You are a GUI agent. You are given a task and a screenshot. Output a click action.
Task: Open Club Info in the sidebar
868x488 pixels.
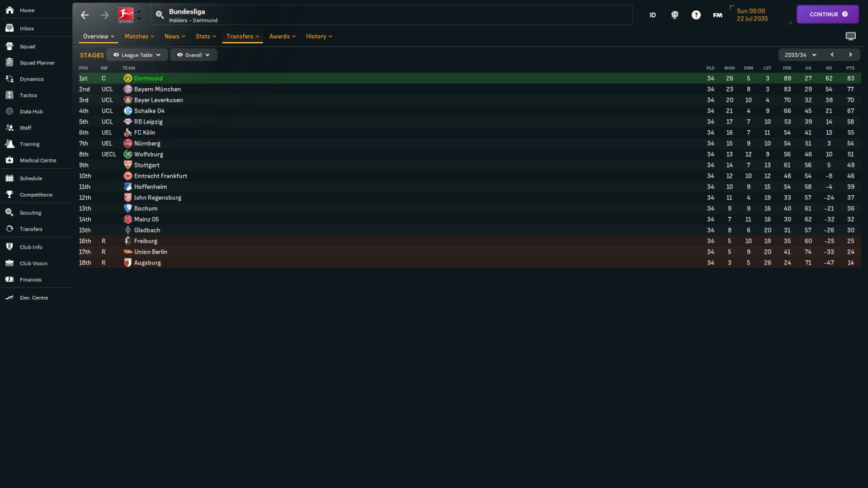click(31, 247)
